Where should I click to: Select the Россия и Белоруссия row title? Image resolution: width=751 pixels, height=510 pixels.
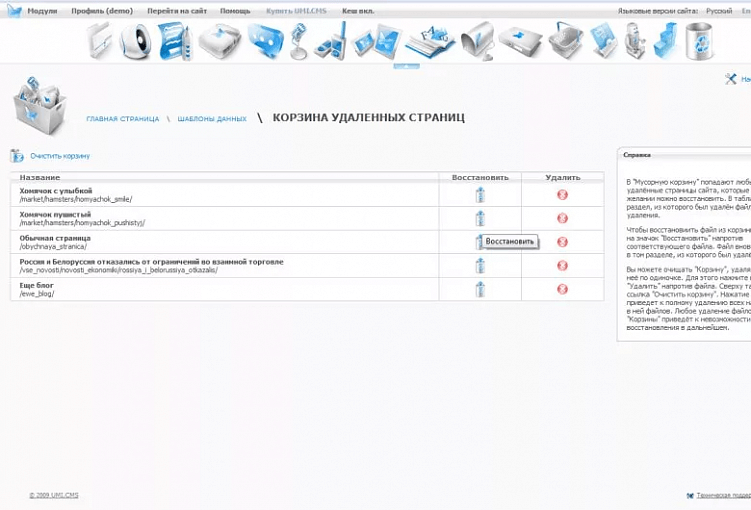(x=151, y=261)
